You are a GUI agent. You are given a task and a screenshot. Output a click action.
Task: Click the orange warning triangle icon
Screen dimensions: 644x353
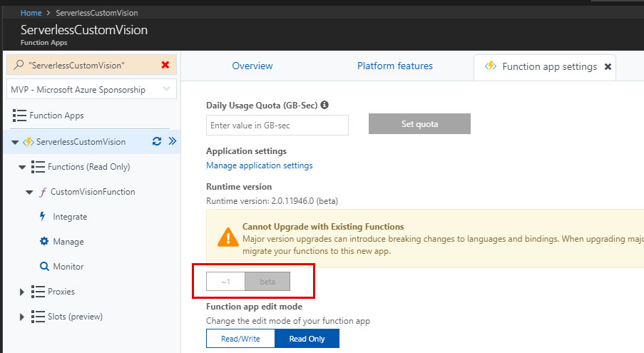tap(228, 237)
